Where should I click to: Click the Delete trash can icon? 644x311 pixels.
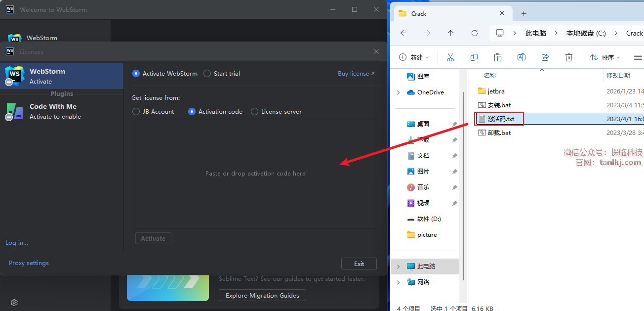point(569,57)
